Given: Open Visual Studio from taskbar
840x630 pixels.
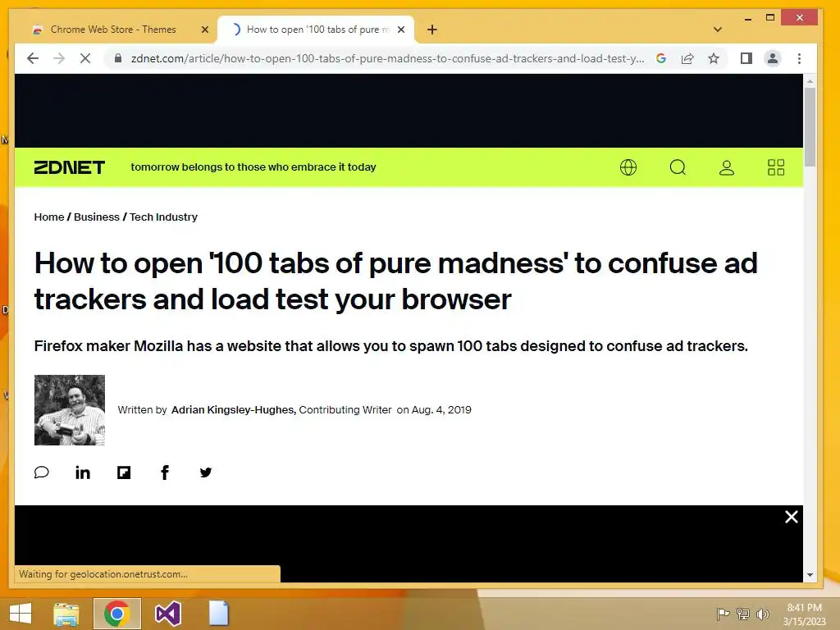Looking at the screenshot, I should tap(167, 614).
